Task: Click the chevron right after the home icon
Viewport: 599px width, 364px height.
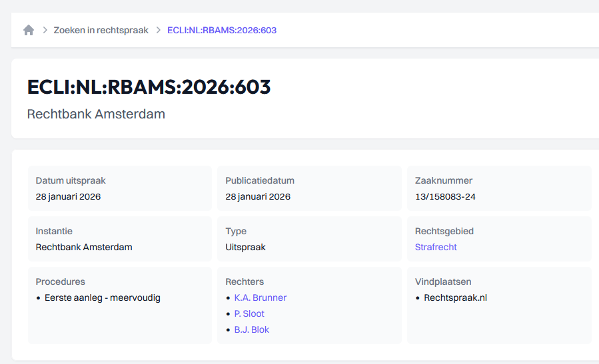Action: tap(45, 30)
